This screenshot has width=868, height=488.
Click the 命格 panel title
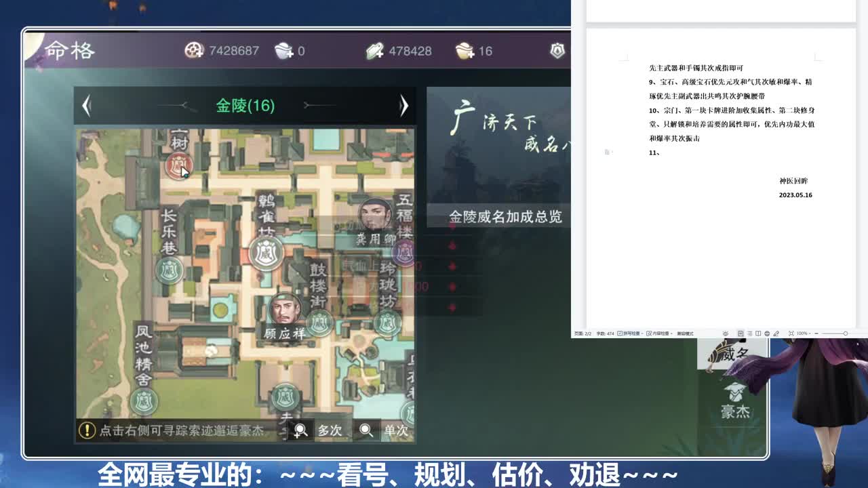click(x=70, y=50)
